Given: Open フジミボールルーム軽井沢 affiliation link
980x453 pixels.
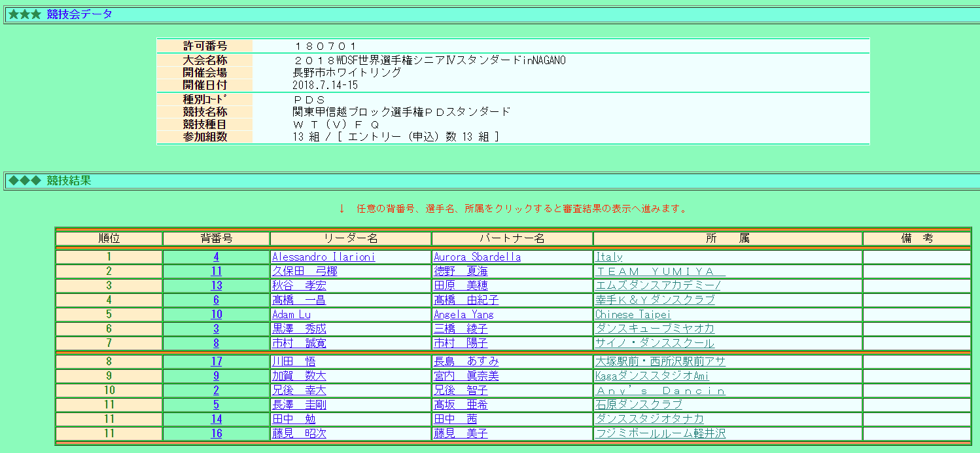Looking at the screenshot, I should point(659,433).
